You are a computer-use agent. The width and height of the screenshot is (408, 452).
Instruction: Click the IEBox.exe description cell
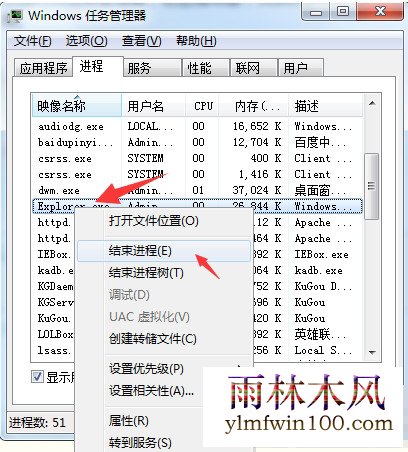321,255
